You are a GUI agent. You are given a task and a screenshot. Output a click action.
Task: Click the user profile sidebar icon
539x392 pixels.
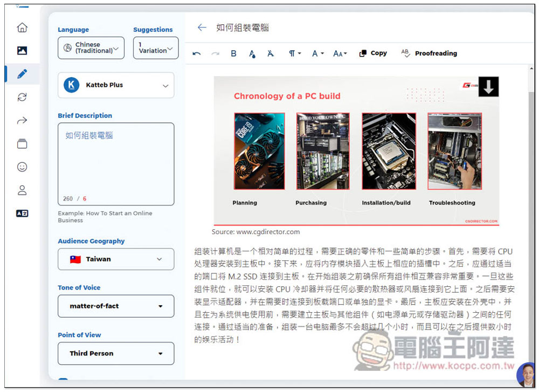coord(22,190)
